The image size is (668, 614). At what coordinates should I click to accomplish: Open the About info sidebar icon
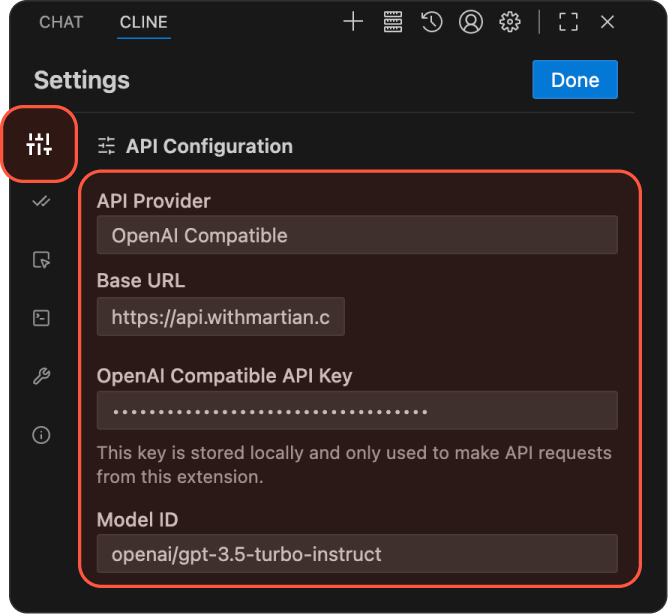point(40,435)
